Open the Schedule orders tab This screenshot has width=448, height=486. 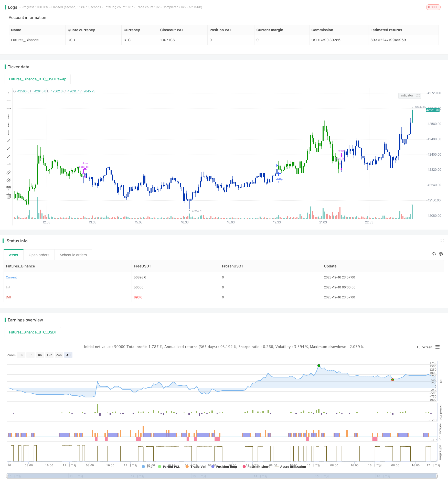point(73,255)
